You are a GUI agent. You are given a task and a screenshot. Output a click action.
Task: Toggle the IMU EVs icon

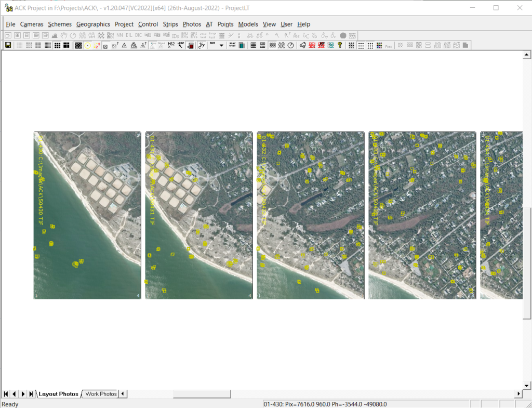click(x=184, y=35)
